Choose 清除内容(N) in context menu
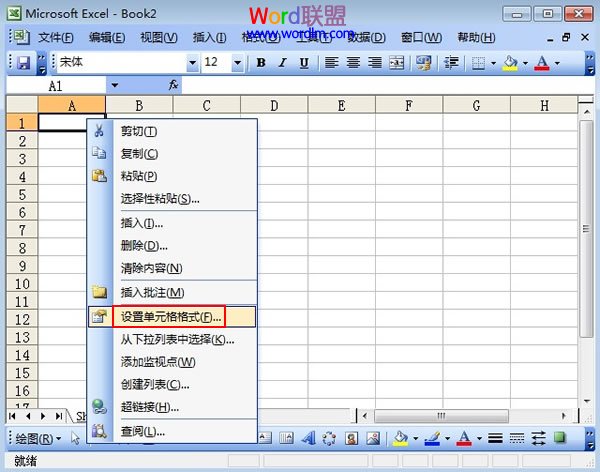The image size is (600, 472). coord(172,268)
